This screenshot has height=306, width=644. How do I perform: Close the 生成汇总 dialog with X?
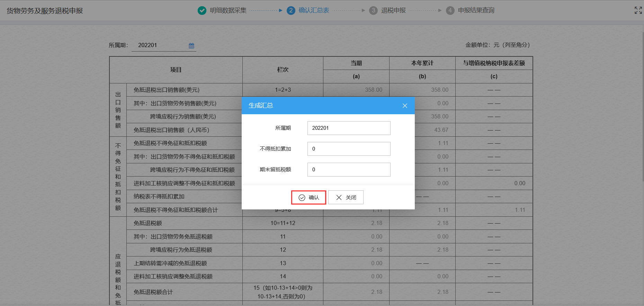[405, 106]
